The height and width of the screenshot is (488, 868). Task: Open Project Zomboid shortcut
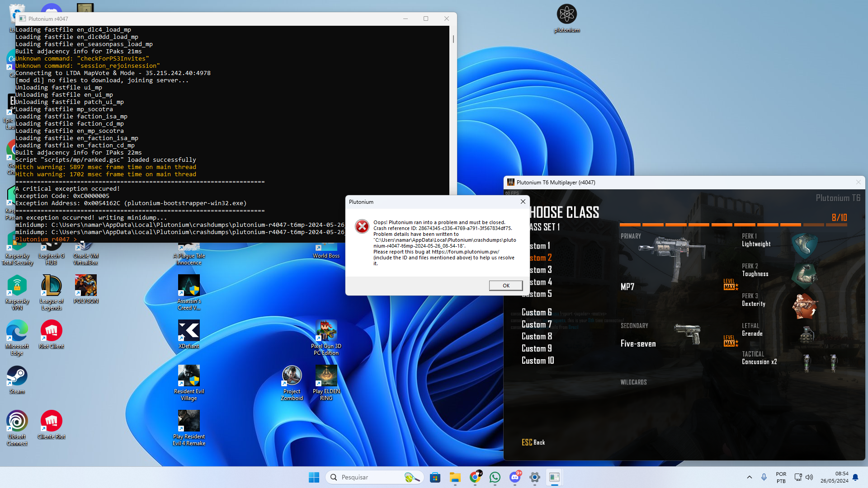[x=292, y=383]
